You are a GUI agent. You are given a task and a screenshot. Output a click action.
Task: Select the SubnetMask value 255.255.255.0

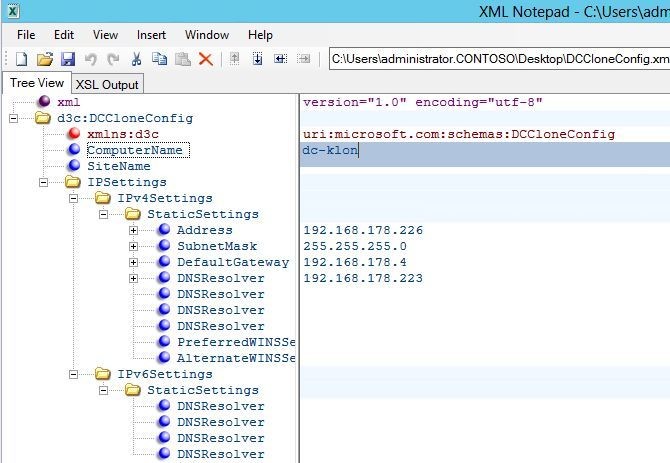(x=355, y=246)
